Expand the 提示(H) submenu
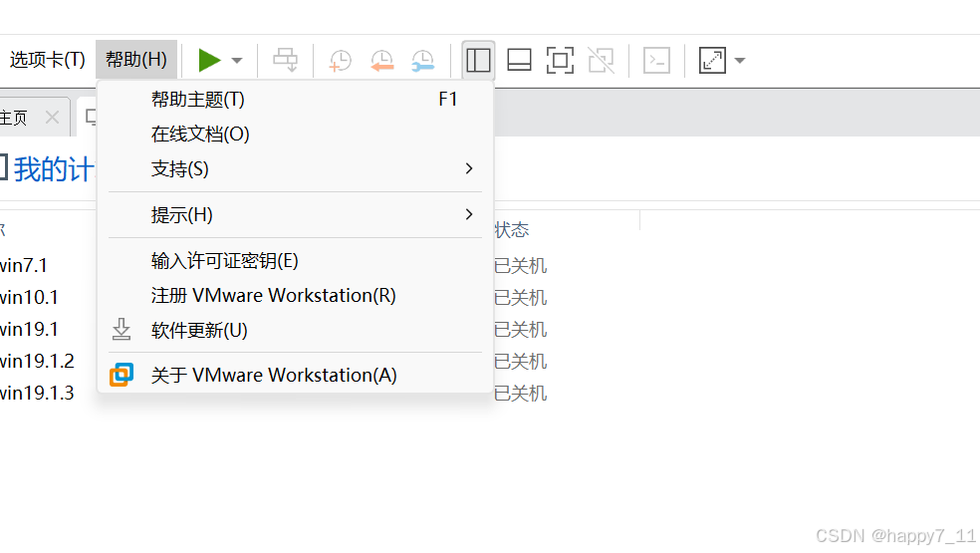The image size is (980, 553). (295, 214)
